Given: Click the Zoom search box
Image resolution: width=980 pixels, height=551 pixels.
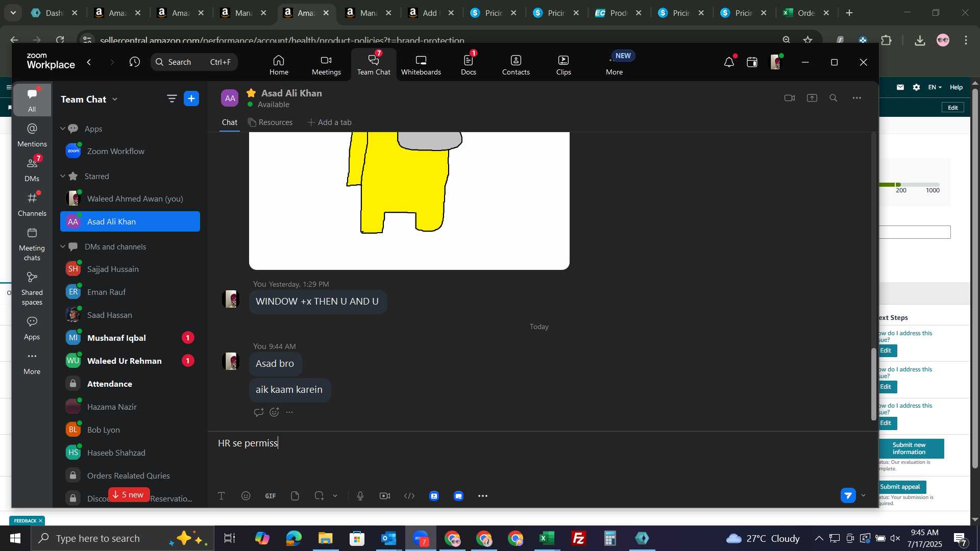Looking at the screenshot, I should click(194, 62).
